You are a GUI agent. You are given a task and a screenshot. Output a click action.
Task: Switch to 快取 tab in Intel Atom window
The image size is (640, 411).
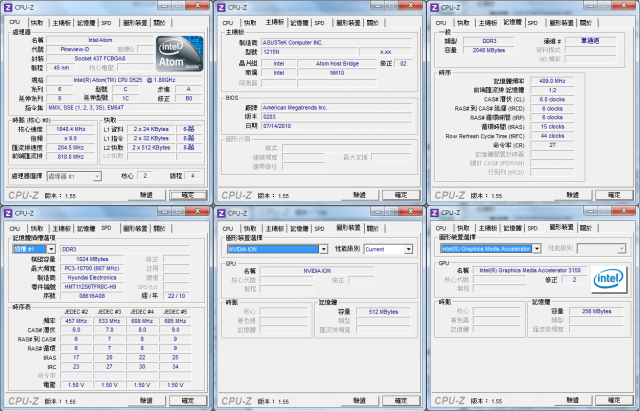(37, 23)
